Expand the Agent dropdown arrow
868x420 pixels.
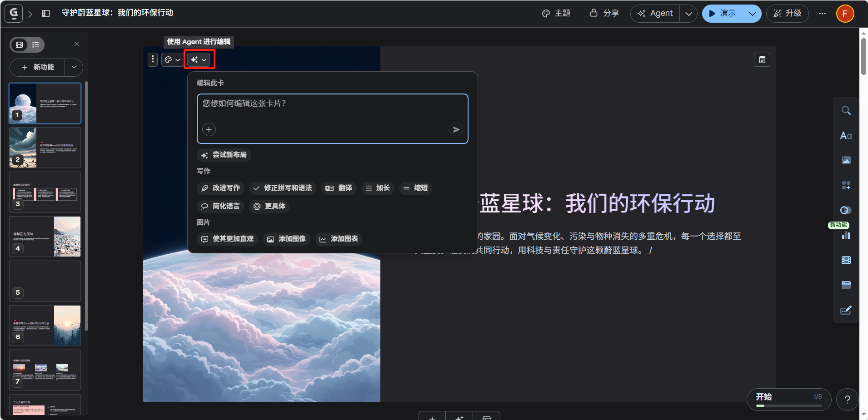click(x=688, y=14)
